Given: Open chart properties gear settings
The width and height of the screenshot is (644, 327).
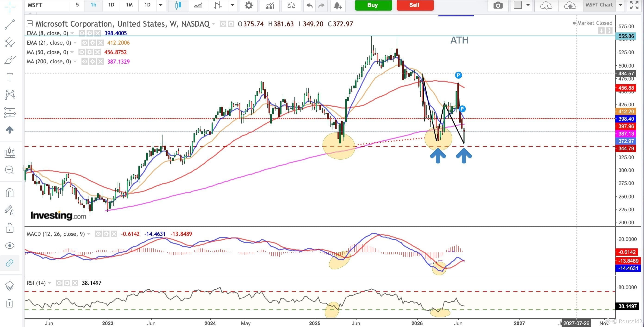Looking at the screenshot, I should pos(249,5).
